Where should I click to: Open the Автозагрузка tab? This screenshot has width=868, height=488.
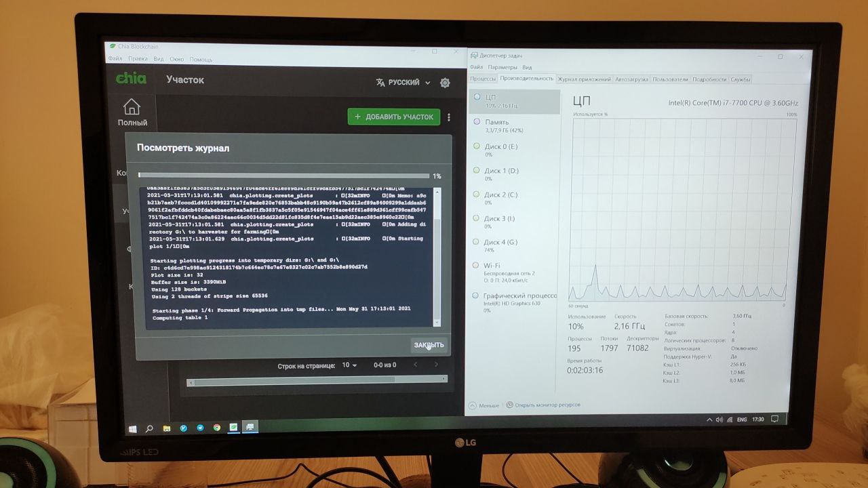pos(631,79)
